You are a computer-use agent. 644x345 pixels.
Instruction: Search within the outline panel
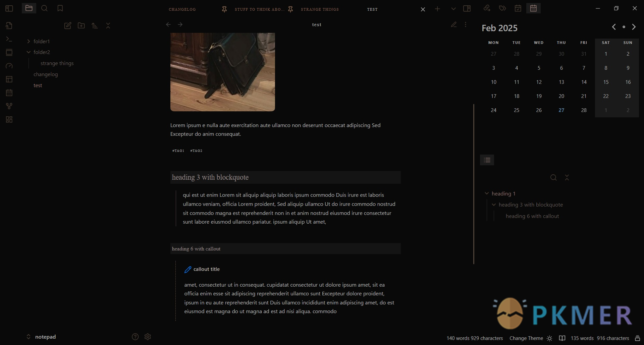553,177
